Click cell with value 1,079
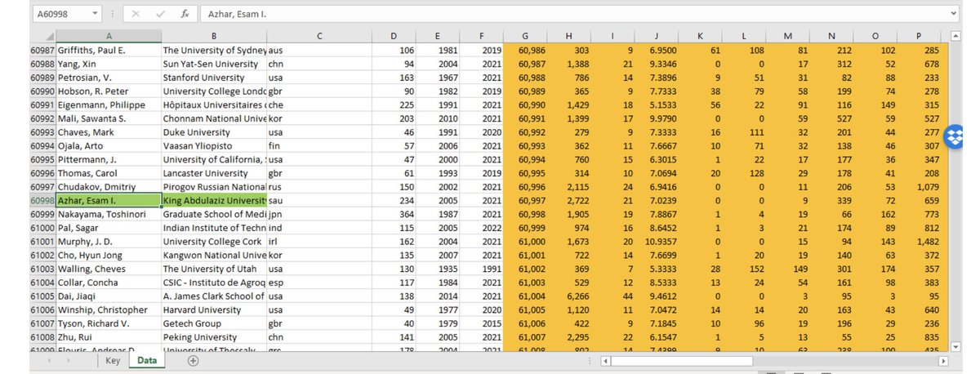This screenshot has width=980, height=374. tap(918, 186)
